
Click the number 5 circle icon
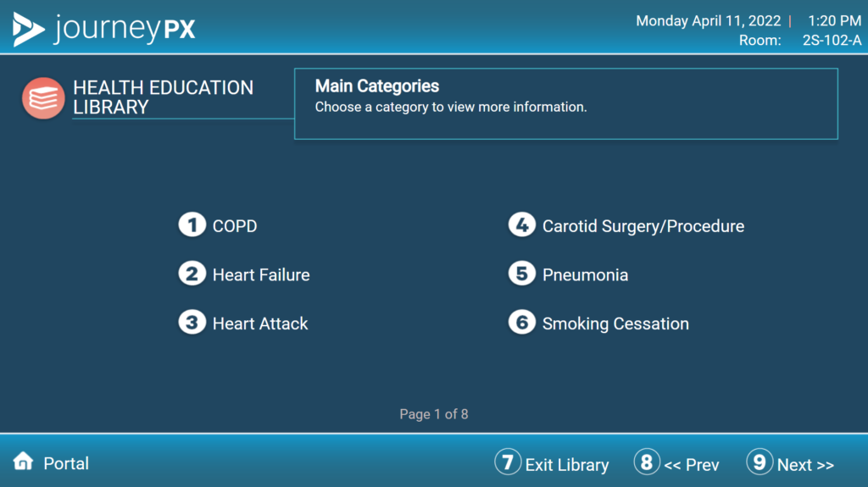coord(521,274)
